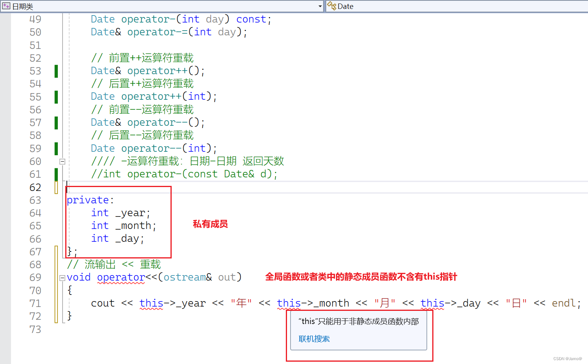Image resolution: width=588 pixels, height=364 pixels.
Task: Click the "月" string literal
Action: 385,303
